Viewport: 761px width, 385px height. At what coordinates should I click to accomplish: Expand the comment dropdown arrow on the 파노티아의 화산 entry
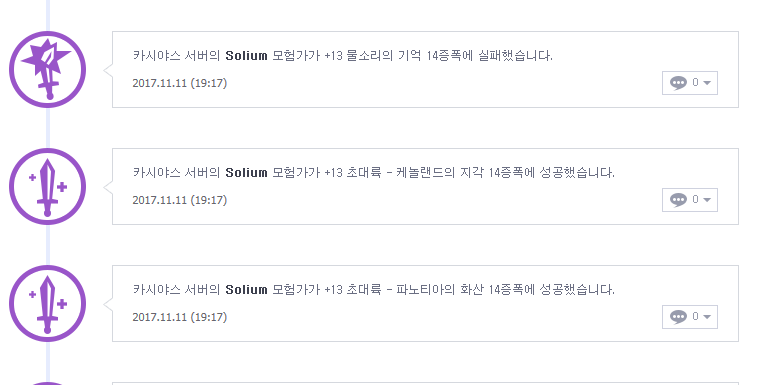707,317
